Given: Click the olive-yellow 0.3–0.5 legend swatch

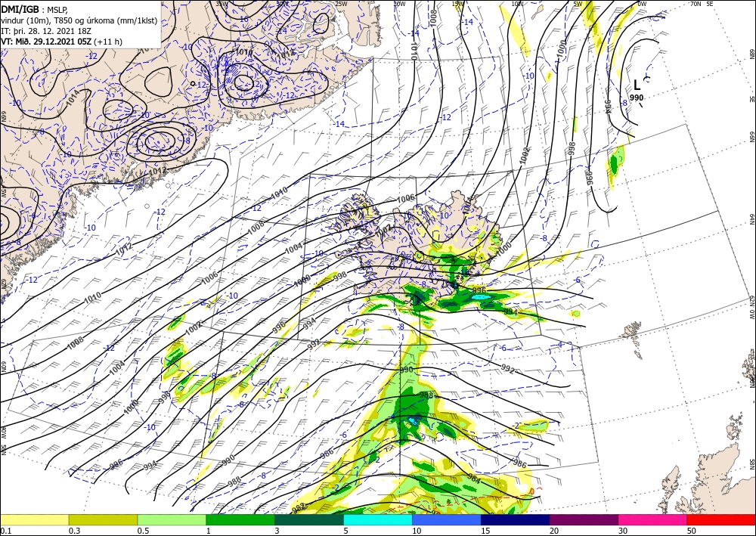Looking at the screenshot, I should pos(103,519).
